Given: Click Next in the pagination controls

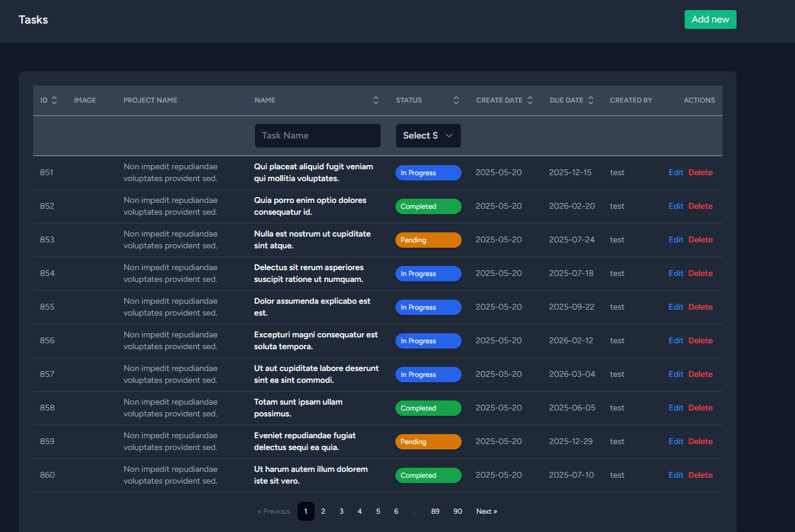Looking at the screenshot, I should tap(486, 511).
